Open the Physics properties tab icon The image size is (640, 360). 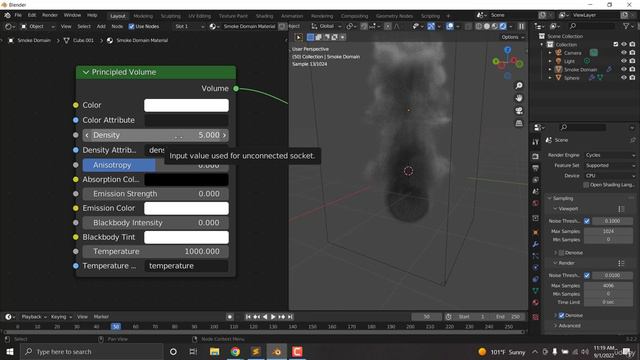pyautogui.click(x=536, y=267)
